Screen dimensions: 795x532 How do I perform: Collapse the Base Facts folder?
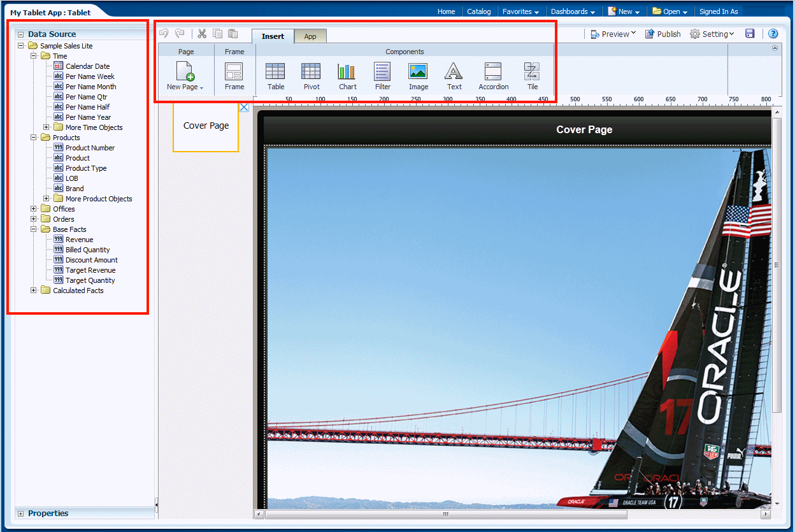(x=34, y=229)
